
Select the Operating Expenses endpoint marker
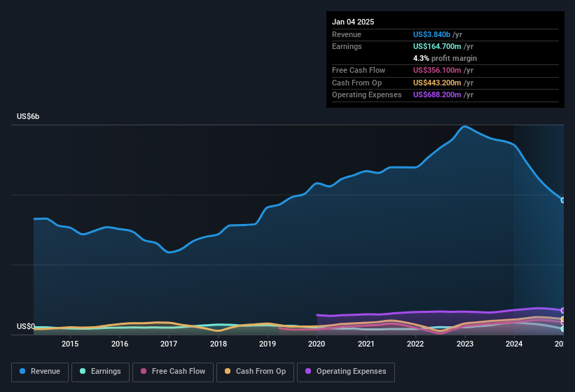[563, 311]
